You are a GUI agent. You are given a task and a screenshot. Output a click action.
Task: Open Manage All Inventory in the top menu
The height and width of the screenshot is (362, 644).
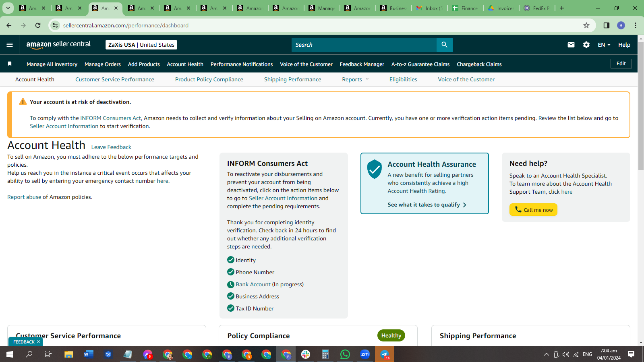coord(52,64)
